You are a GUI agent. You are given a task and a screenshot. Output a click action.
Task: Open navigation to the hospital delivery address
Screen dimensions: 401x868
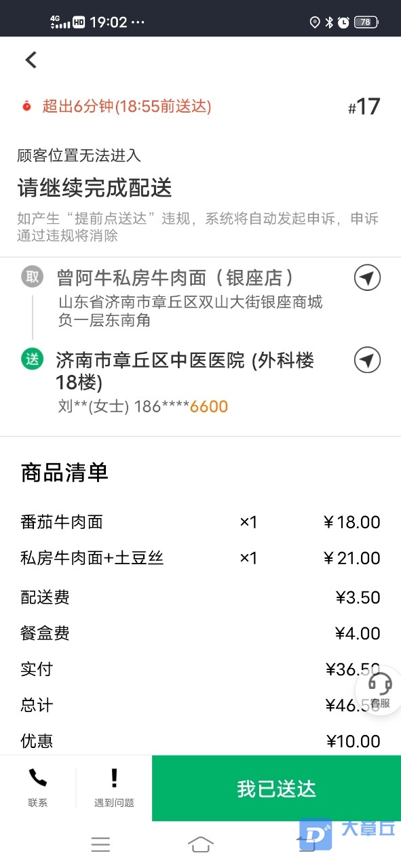pyautogui.click(x=367, y=360)
